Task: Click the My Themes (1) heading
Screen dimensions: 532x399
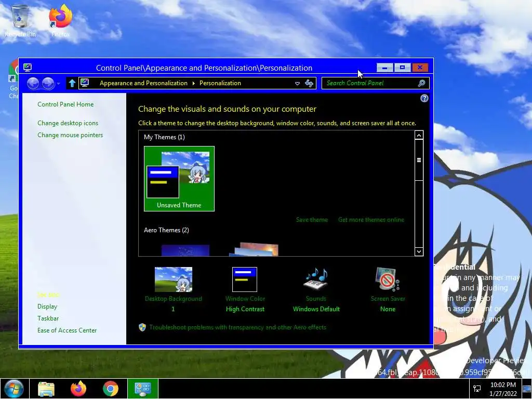Action: [164, 137]
